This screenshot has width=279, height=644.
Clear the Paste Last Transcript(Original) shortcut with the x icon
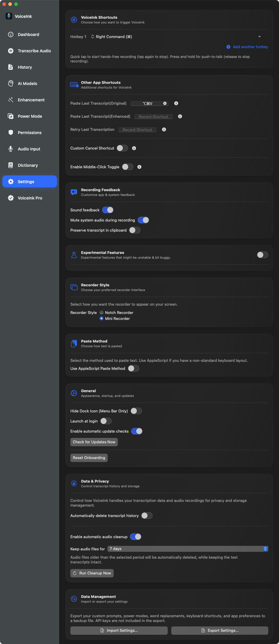[x=165, y=103]
